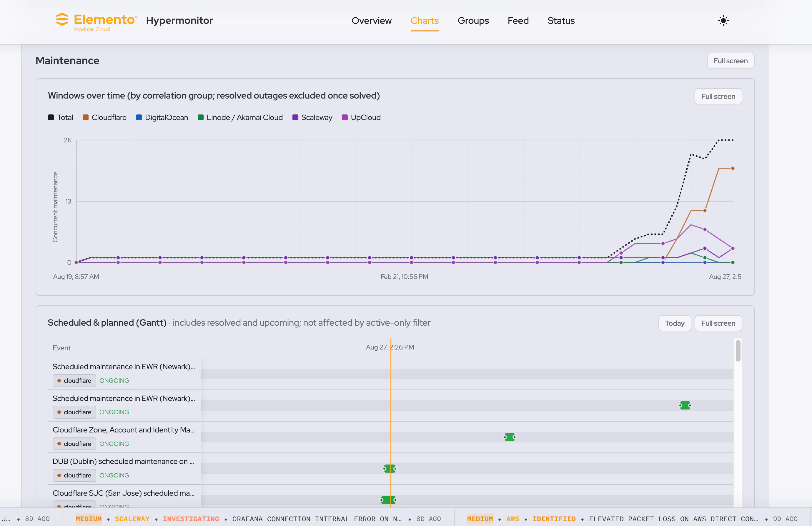Jump Gantt to Today

675,323
